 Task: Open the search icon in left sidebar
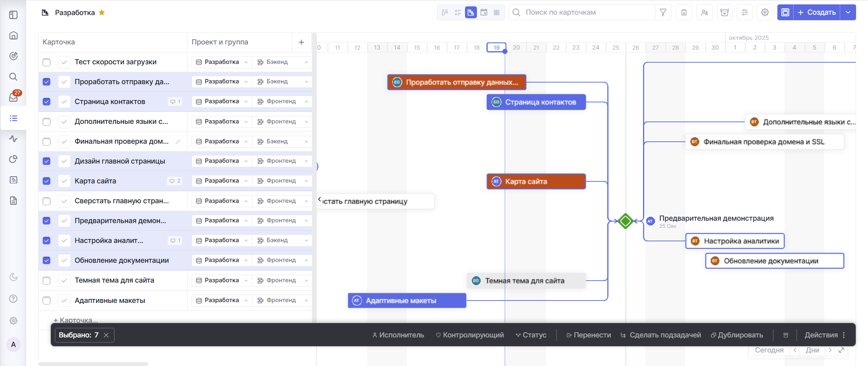tap(14, 77)
